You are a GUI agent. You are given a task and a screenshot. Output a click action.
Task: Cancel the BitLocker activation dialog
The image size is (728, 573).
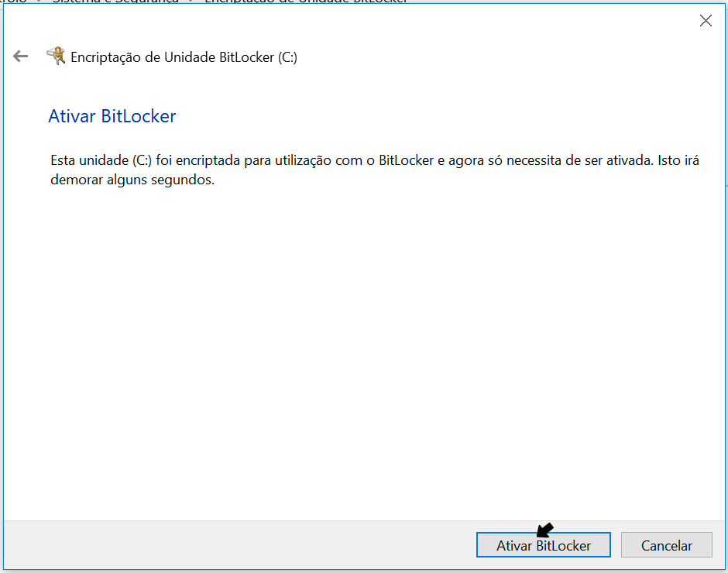coord(666,544)
